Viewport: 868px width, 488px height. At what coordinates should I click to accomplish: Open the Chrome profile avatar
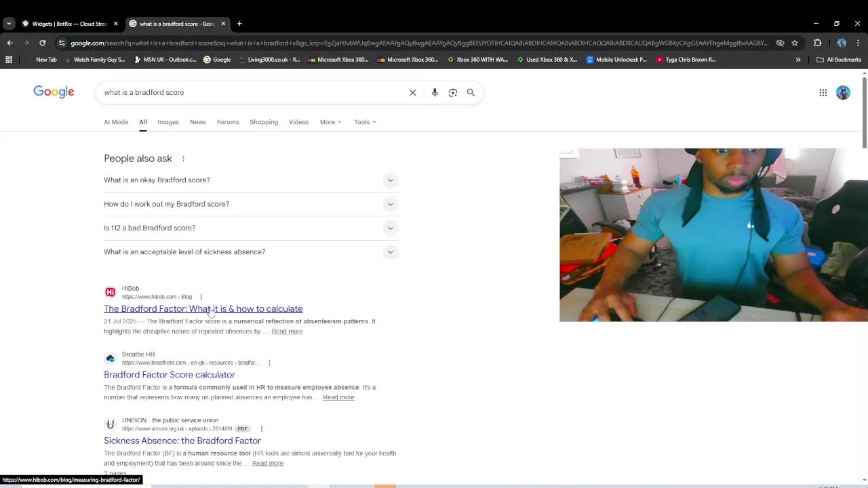[x=842, y=43]
